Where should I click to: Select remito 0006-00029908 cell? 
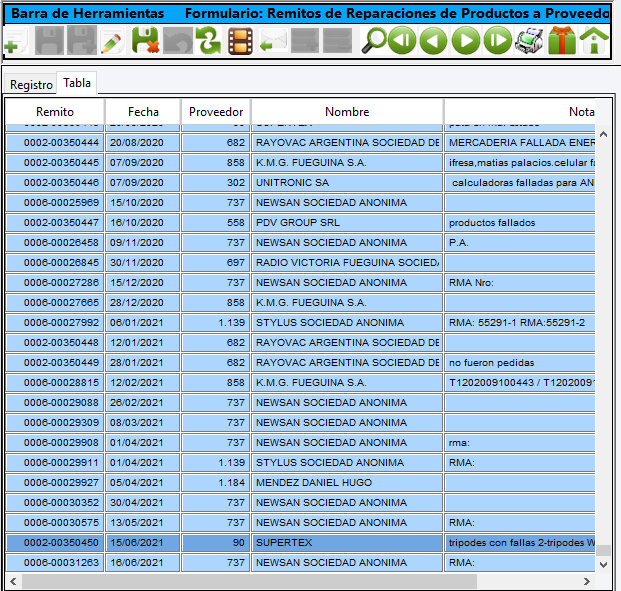pyautogui.click(x=55, y=442)
